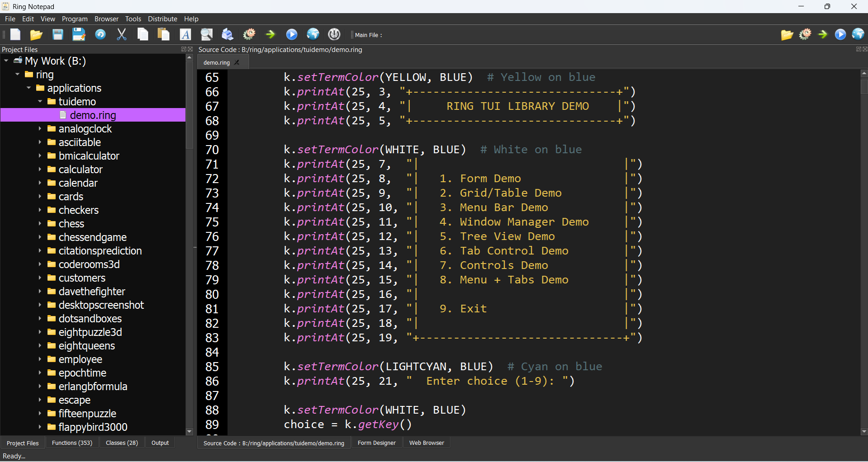The image size is (868, 462).
Task: Expand the analogclock folder
Action: 40,129
